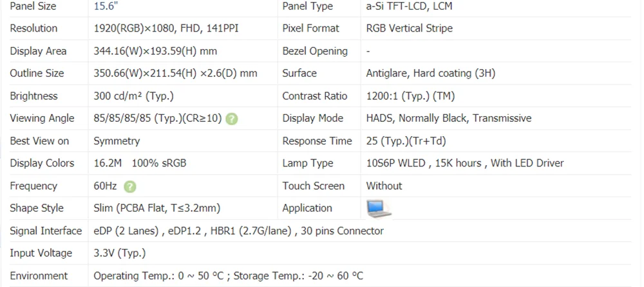This screenshot has height=287, width=644.
Task: Click the laptop Application icon
Action: click(x=379, y=208)
